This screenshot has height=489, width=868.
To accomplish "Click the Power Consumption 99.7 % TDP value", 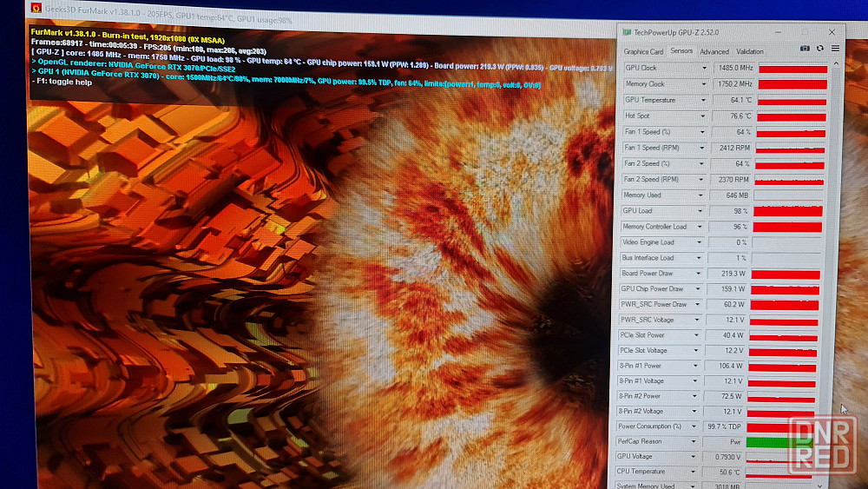I will pos(722,426).
